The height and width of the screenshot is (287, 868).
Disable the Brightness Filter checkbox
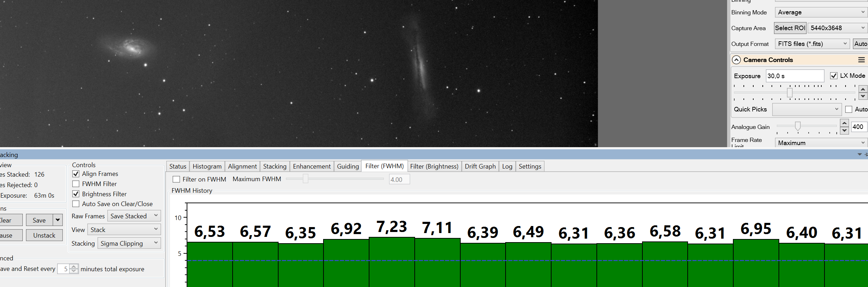click(x=76, y=194)
